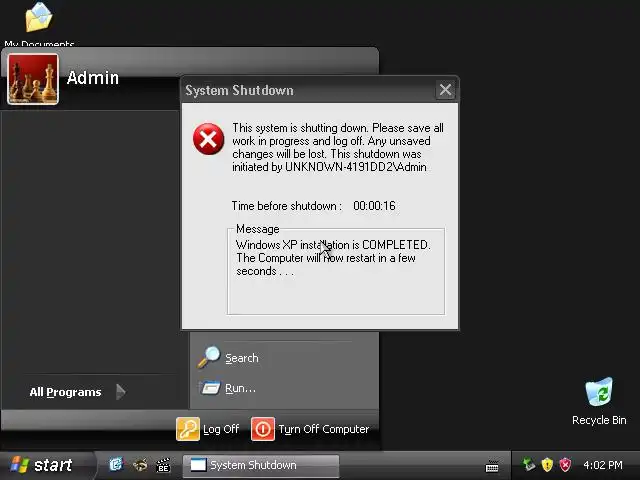Close the System Shutdown dialog
The height and width of the screenshot is (480, 640).
[x=445, y=89]
